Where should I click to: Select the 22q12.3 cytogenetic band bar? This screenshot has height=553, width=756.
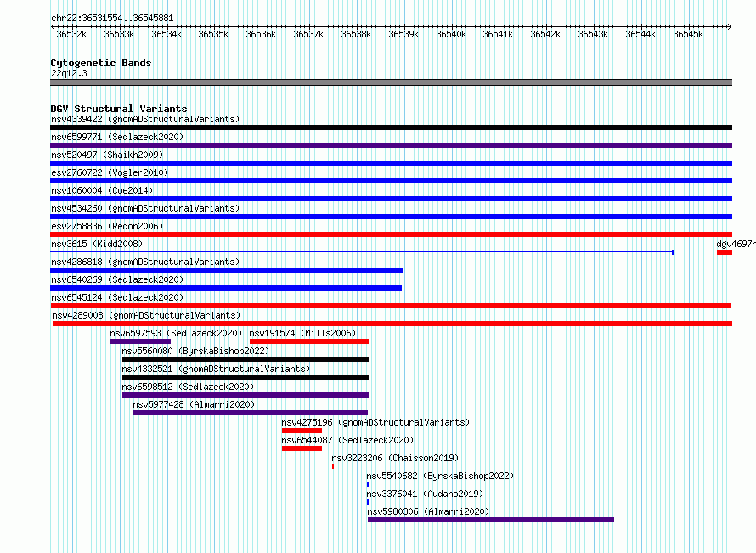pos(391,82)
